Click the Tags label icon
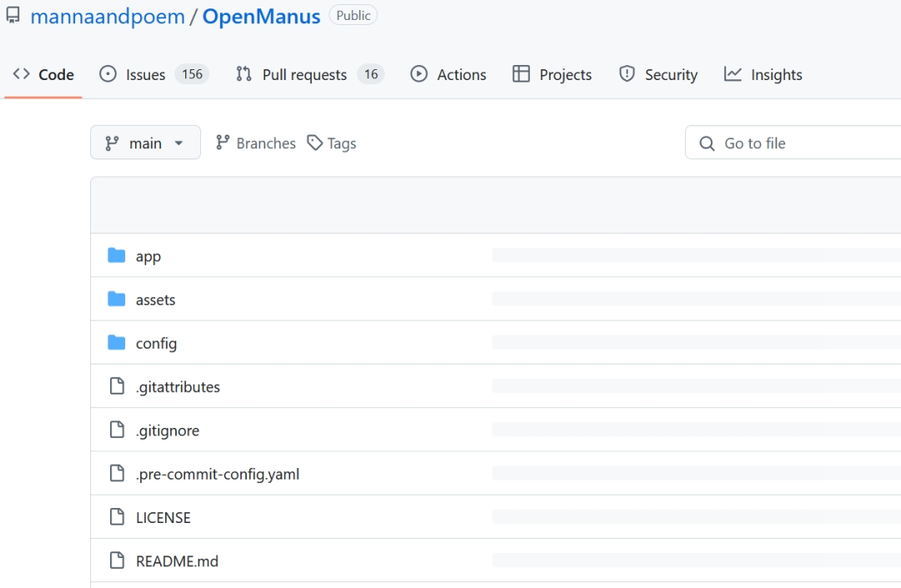Image resolution: width=901 pixels, height=588 pixels. (315, 143)
